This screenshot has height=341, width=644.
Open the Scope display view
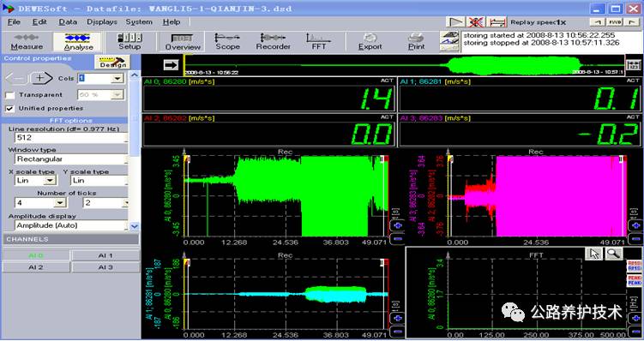(x=227, y=42)
